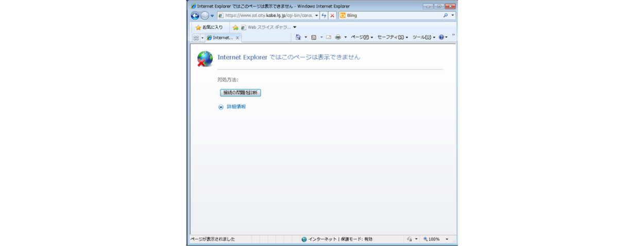
Task: Open the Help question mark menu
Action: click(x=443, y=37)
